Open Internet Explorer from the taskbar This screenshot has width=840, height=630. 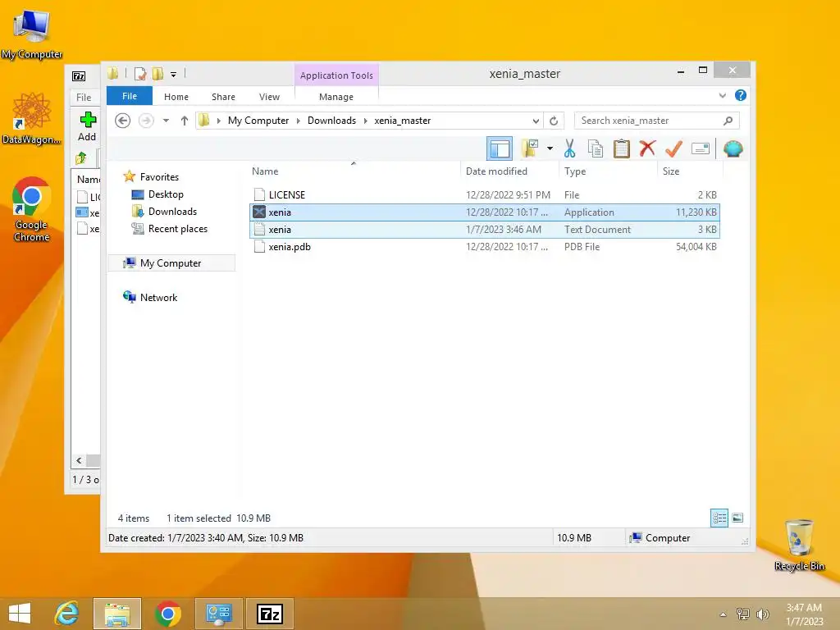(x=67, y=614)
